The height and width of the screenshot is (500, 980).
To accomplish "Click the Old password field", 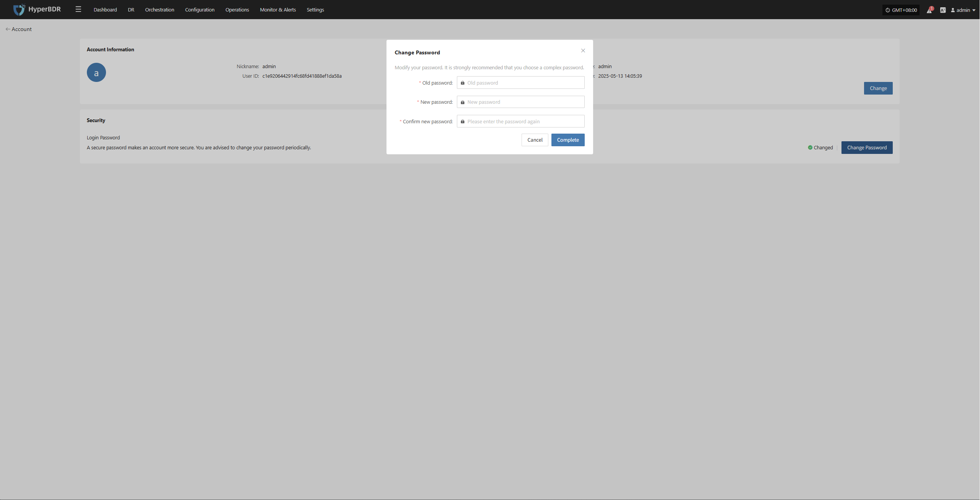I will pos(521,83).
